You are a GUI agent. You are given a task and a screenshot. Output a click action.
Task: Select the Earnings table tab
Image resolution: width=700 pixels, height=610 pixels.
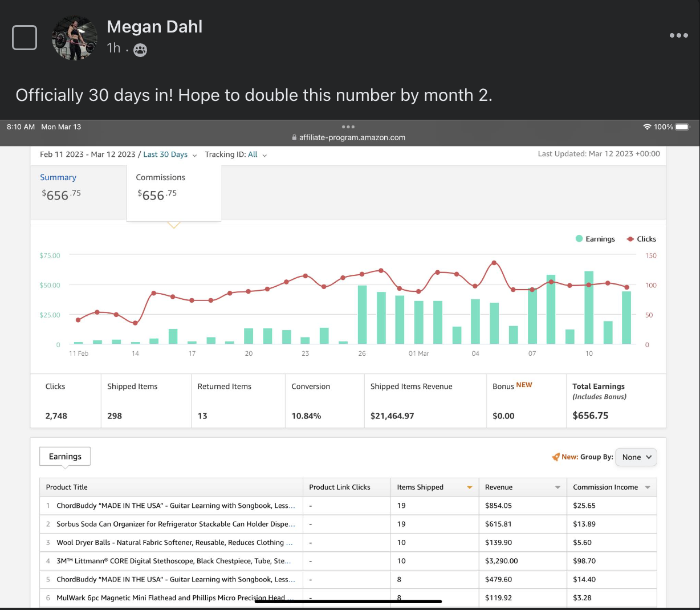(65, 457)
